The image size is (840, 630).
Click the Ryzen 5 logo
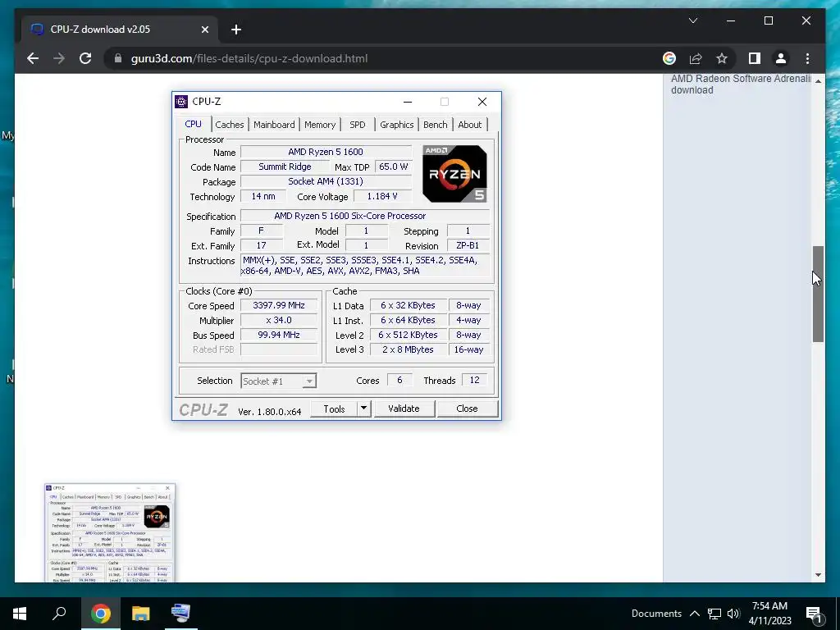pyautogui.click(x=454, y=174)
